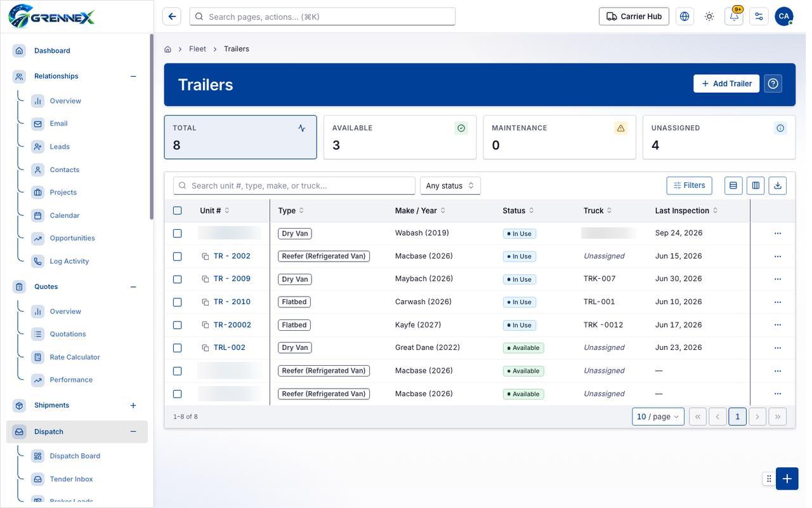Open Rate Calculator in the sidebar
The width and height of the screenshot is (812, 508).
tap(75, 358)
